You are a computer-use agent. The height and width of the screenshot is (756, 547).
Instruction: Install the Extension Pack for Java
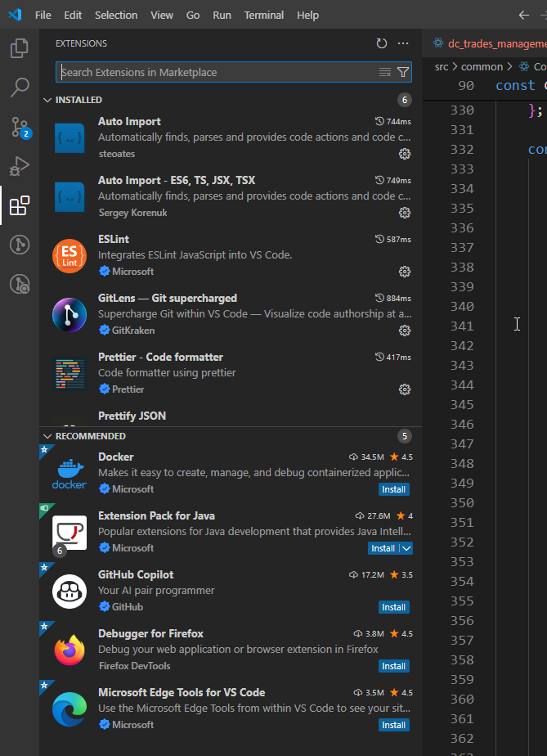383,548
